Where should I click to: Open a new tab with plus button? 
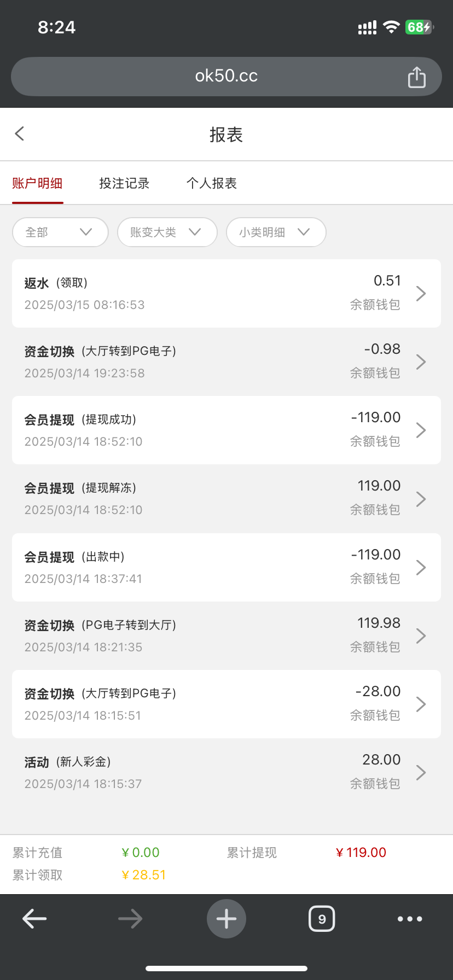(226, 919)
